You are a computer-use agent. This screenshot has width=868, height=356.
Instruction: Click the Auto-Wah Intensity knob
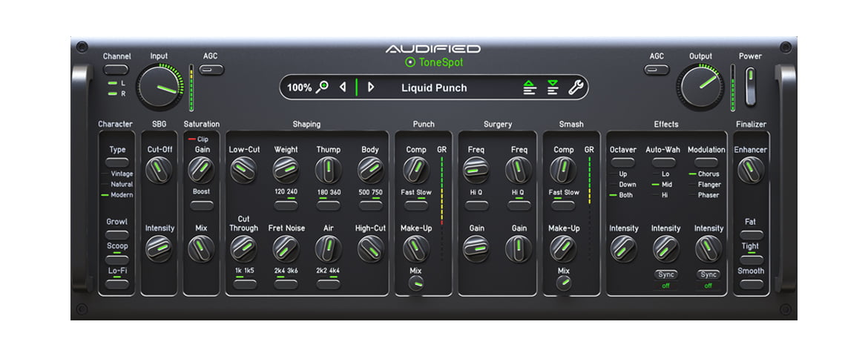tap(666, 248)
